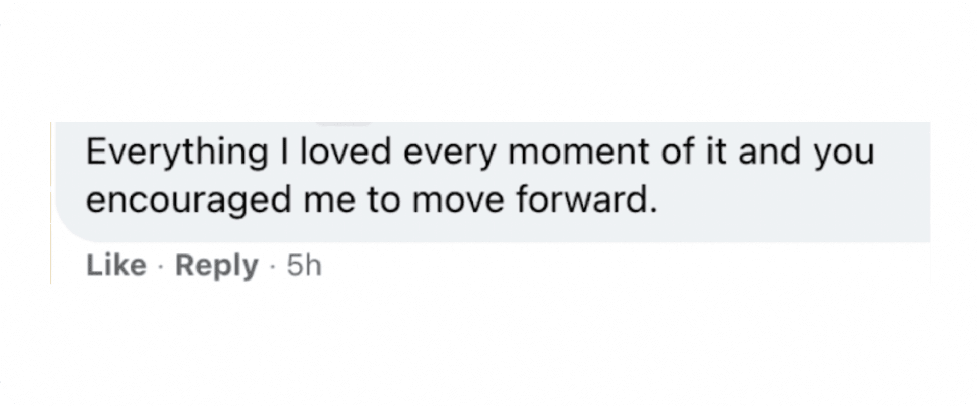Like the comment about moving forward
The height and width of the screenshot is (407, 980).
click(116, 266)
